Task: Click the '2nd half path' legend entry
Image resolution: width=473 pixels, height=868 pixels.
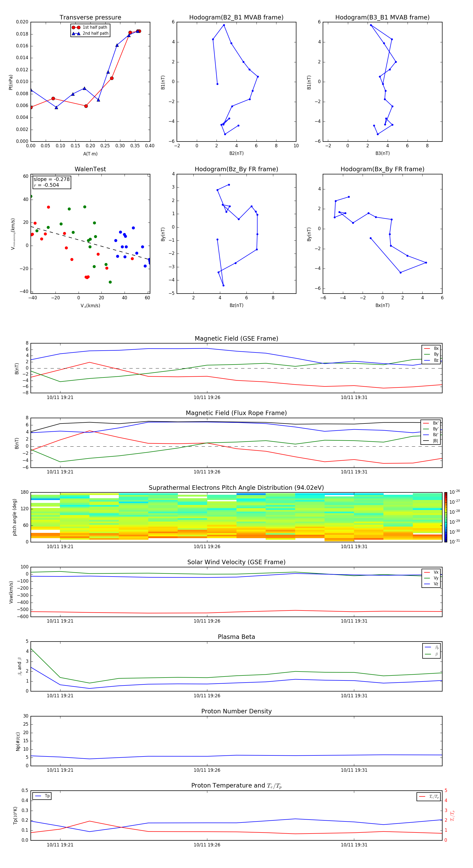Action: click(90, 33)
